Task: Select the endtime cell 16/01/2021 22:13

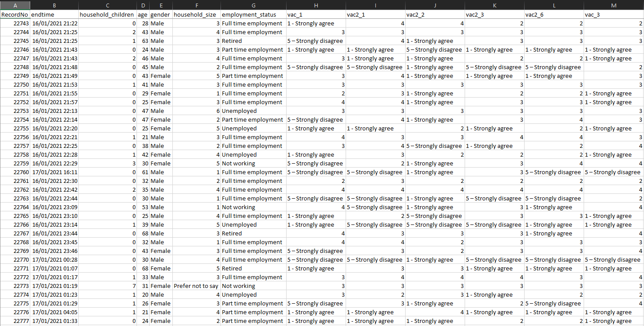Action: pyautogui.click(x=54, y=111)
